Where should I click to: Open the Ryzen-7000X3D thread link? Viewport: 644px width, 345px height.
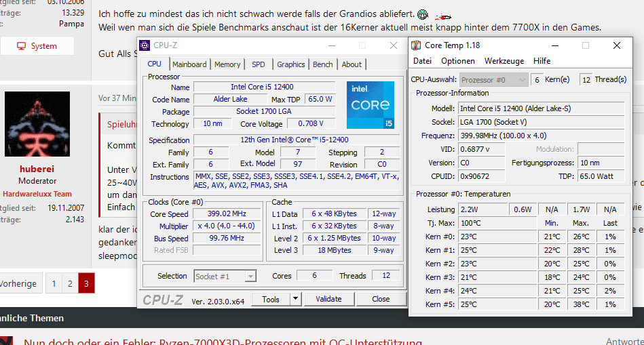pos(223,342)
